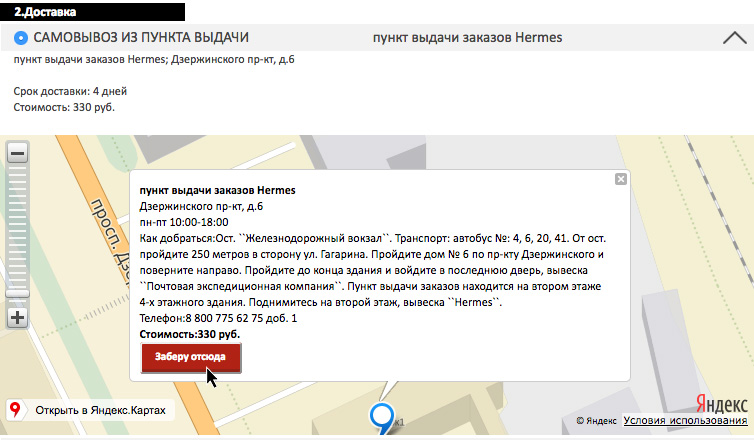The width and height of the screenshot is (754, 440).
Task: Click the '© Яндекс' copyright text
Action: [x=596, y=421]
